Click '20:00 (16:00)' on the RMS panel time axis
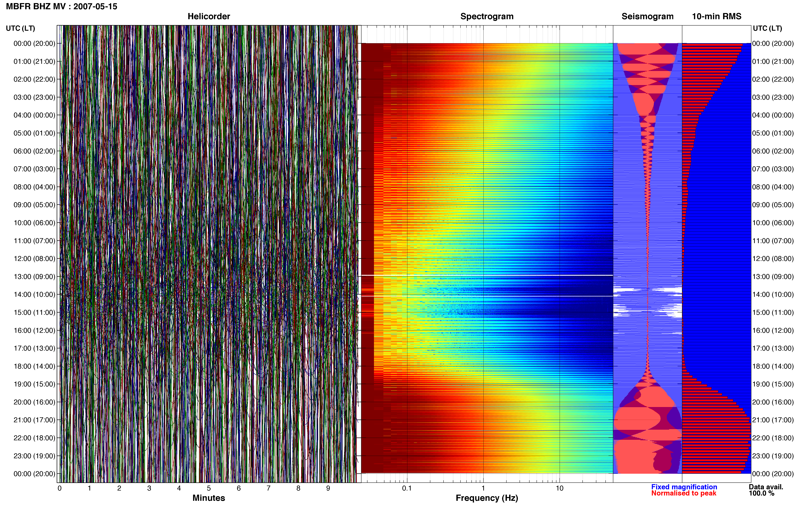812x508 pixels. pyautogui.click(x=773, y=402)
